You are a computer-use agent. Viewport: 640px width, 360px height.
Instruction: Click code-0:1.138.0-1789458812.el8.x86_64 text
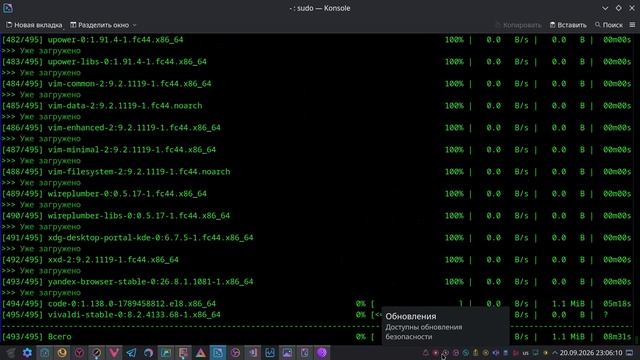pyautogui.click(x=132, y=304)
